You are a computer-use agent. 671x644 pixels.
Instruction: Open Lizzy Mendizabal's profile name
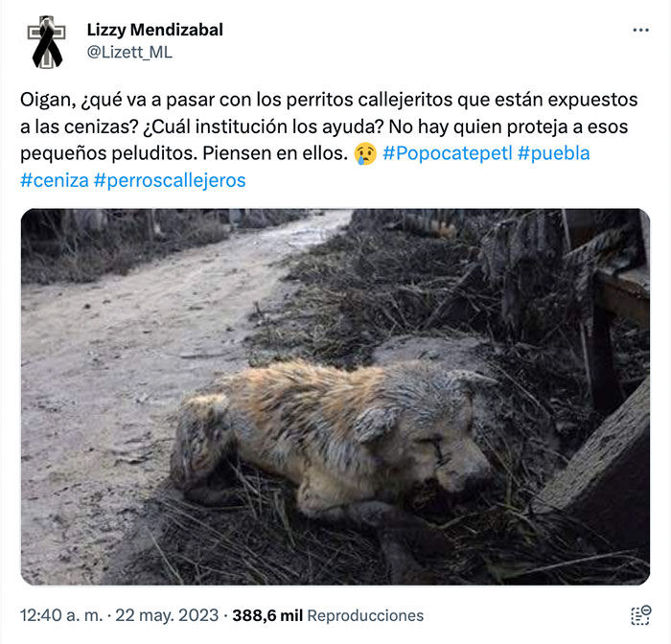(155, 30)
